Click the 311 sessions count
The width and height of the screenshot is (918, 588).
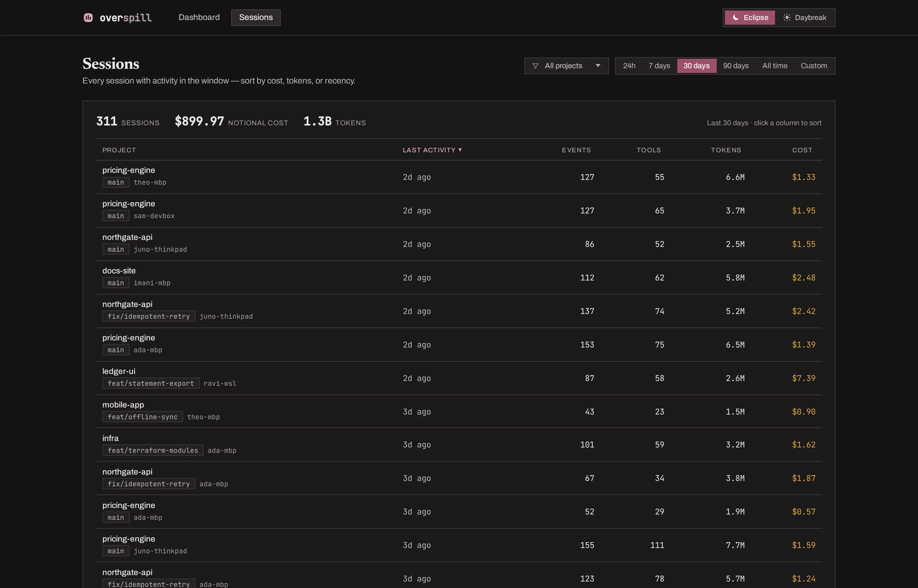click(x=107, y=121)
